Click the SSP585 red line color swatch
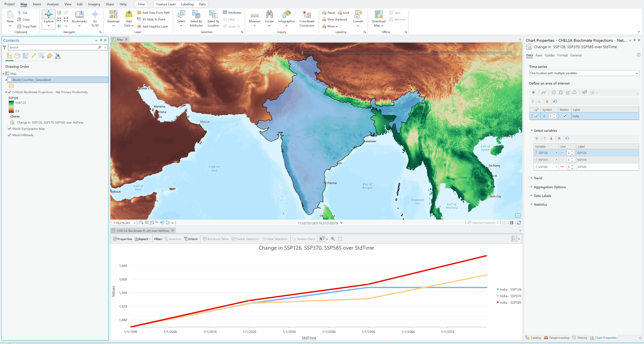The width and height of the screenshot is (644, 344). click(562, 167)
